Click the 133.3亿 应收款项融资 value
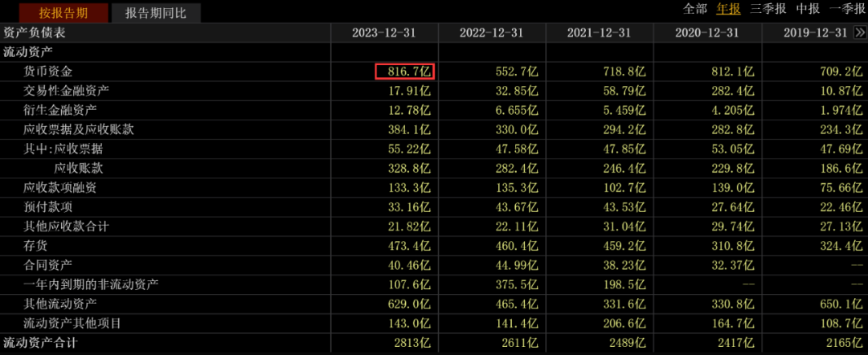This screenshot has width=868, height=355. (408, 188)
